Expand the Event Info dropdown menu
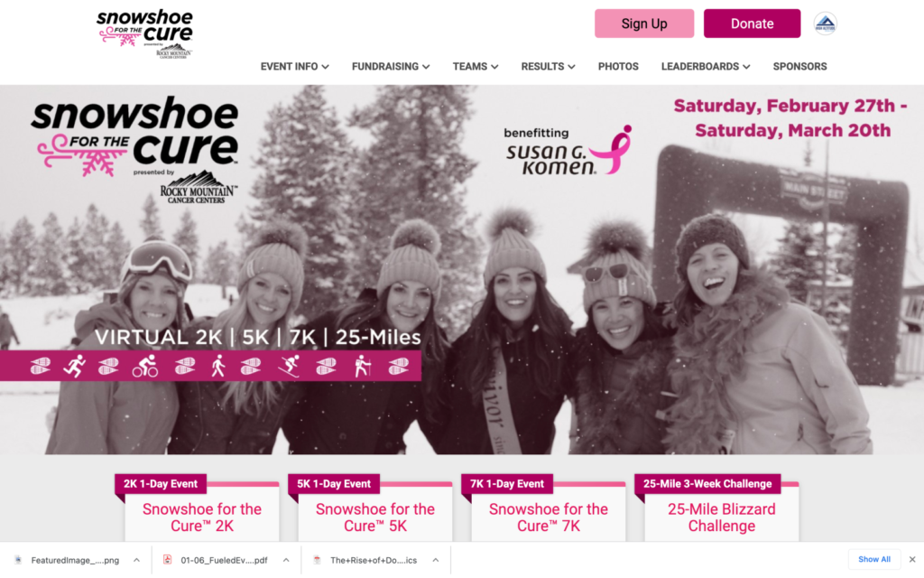This screenshot has height=578, width=924. point(295,67)
